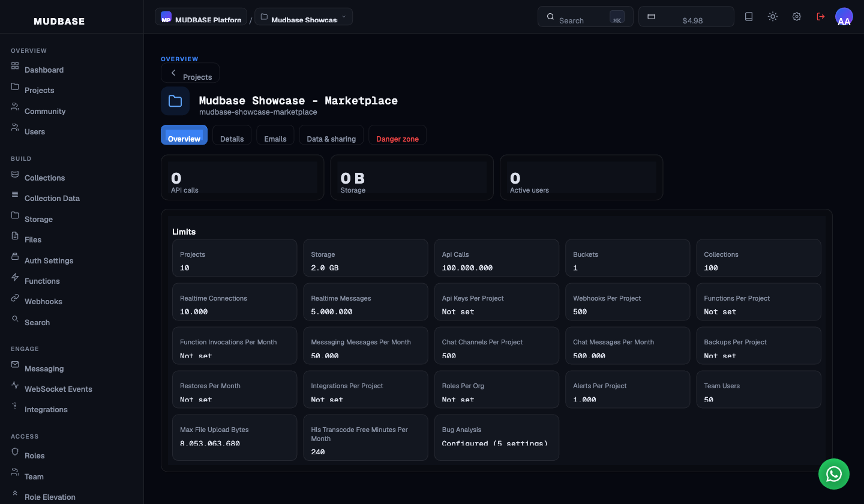
Task: Open the Mudbase Showcase project dropdown
Action: 304,17
